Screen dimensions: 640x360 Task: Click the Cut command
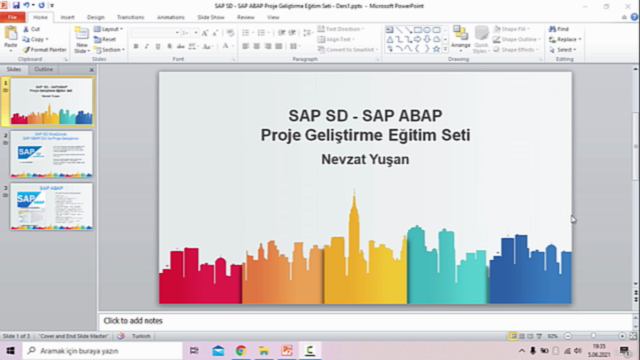(x=31, y=29)
